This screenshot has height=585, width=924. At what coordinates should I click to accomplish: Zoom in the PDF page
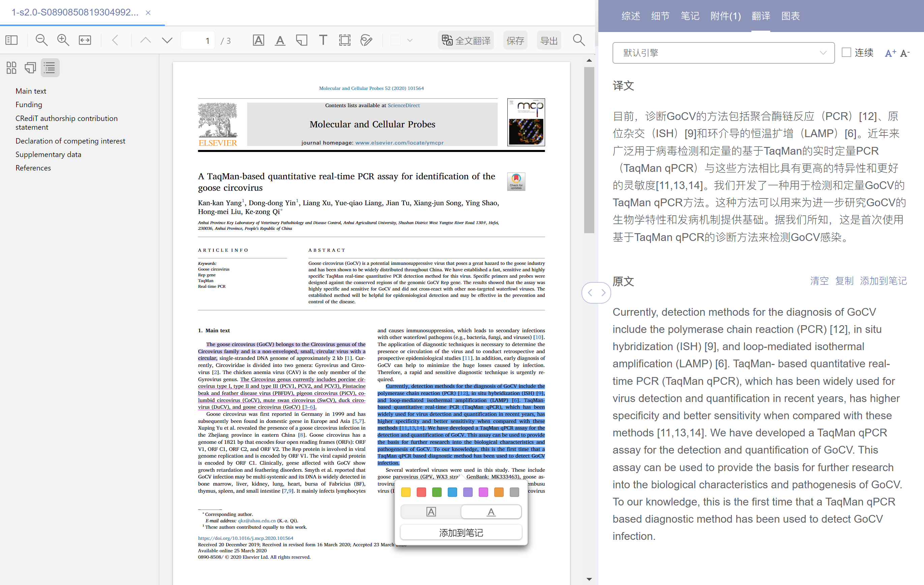[x=63, y=40]
